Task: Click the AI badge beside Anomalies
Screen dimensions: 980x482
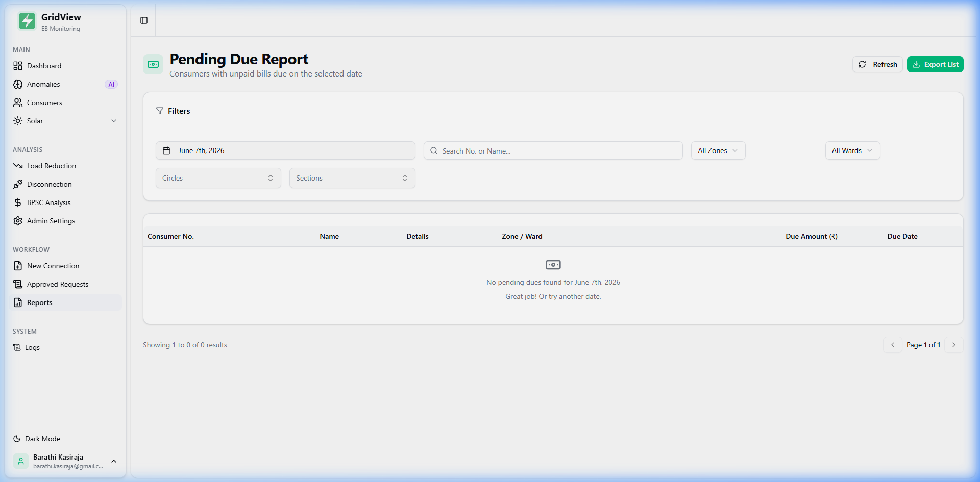Action: click(x=111, y=84)
